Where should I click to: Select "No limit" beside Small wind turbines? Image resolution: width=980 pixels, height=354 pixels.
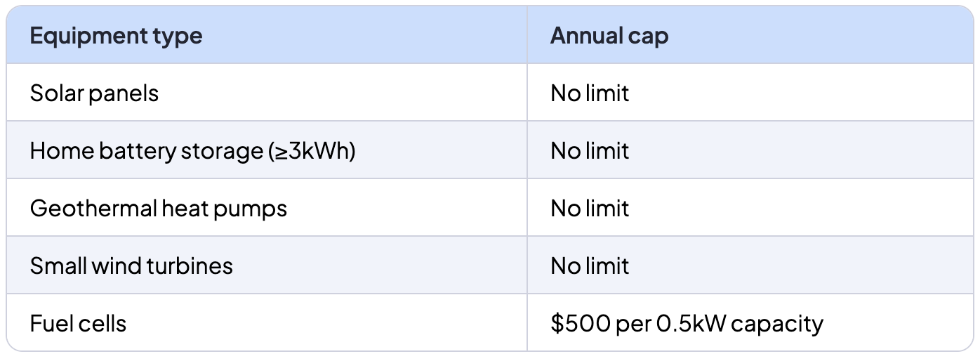coord(590,266)
